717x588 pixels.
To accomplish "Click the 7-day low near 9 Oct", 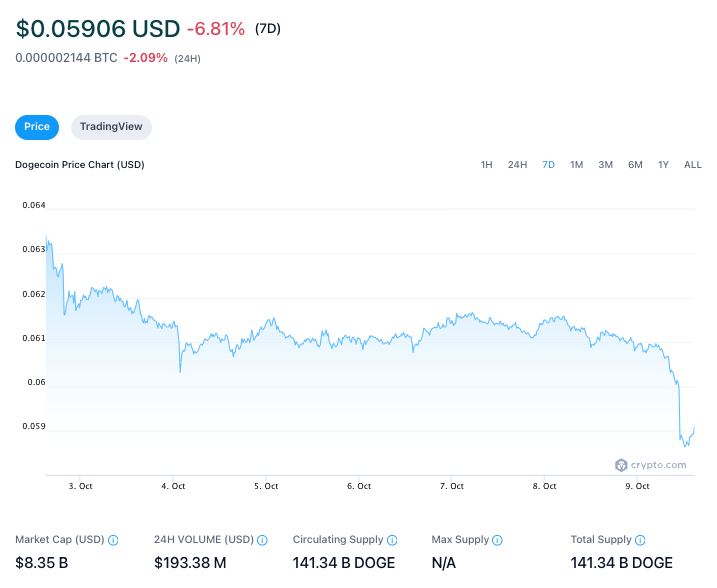I will coord(685,445).
